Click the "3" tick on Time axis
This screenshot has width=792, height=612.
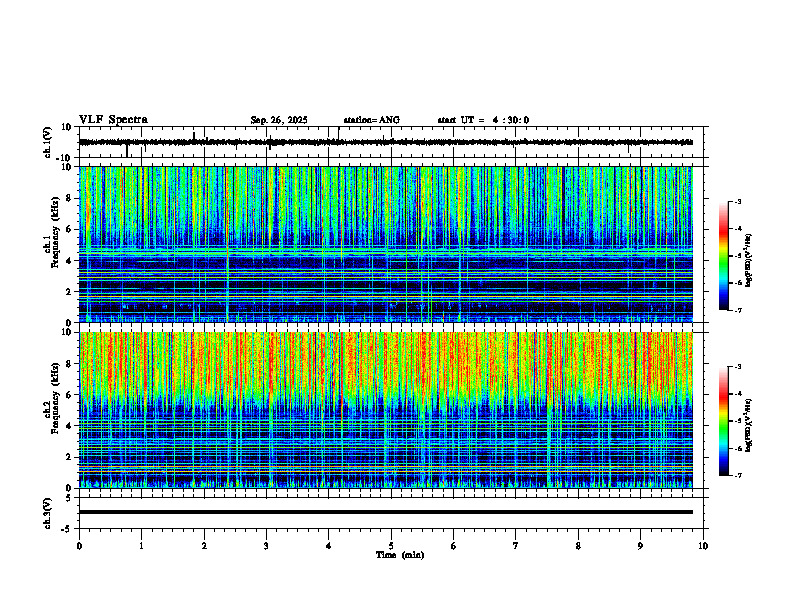pyautogui.click(x=266, y=546)
